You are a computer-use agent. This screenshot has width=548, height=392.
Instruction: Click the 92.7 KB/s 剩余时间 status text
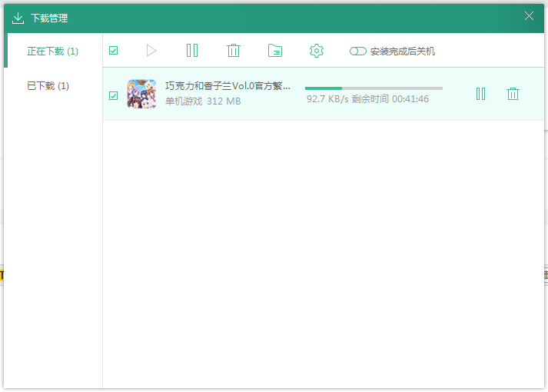click(x=367, y=99)
